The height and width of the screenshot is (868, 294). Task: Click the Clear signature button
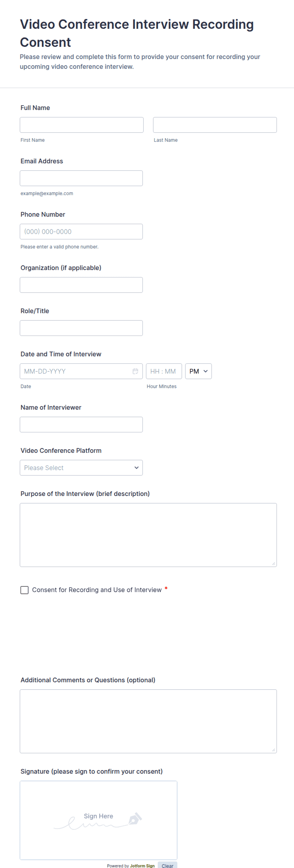[x=167, y=865]
